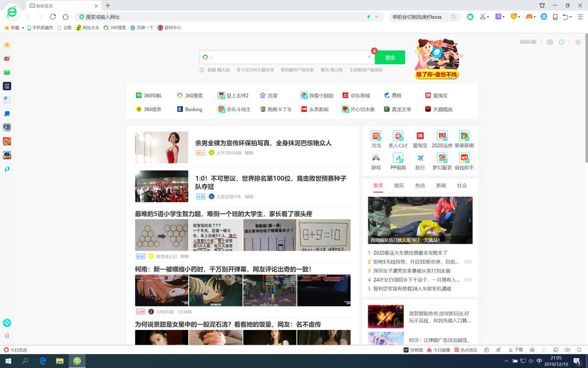The height and width of the screenshot is (368, 588).
Task: Collapse the left sidebar with arrow toggle
Action: [7, 336]
